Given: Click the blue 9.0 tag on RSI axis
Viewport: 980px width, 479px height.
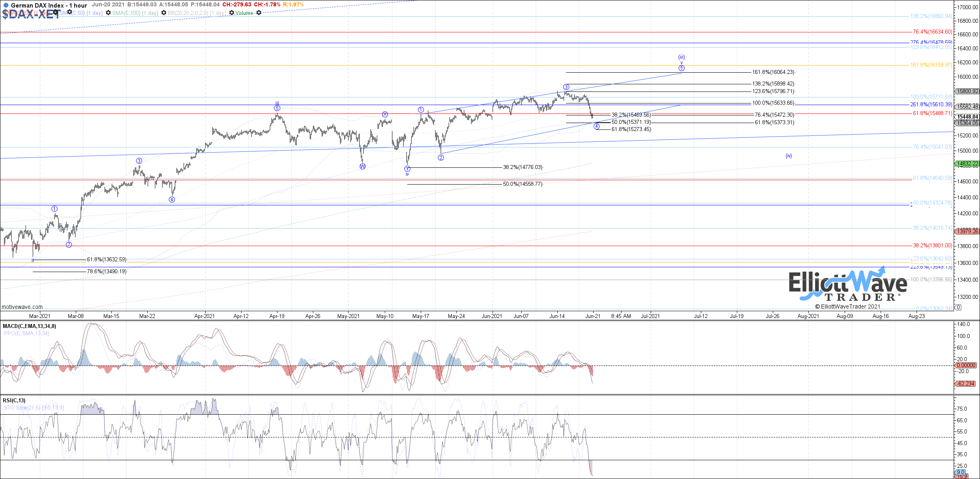Looking at the screenshot, I should click(x=961, y=472).
